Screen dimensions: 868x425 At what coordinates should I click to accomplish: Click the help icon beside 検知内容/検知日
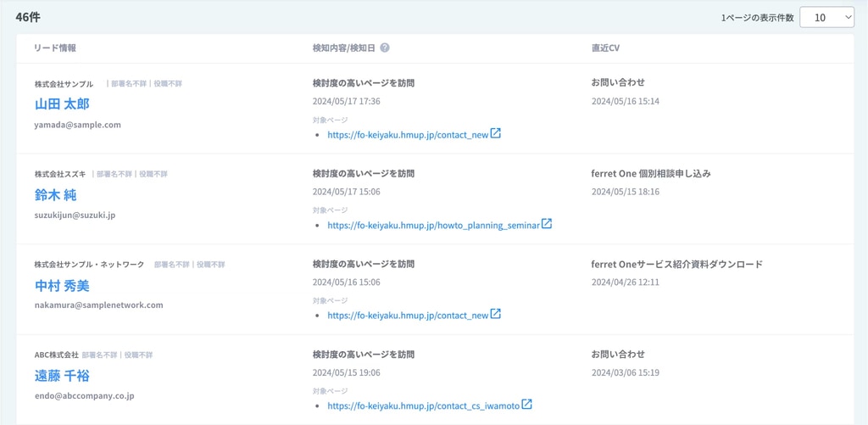click(385, 48)
